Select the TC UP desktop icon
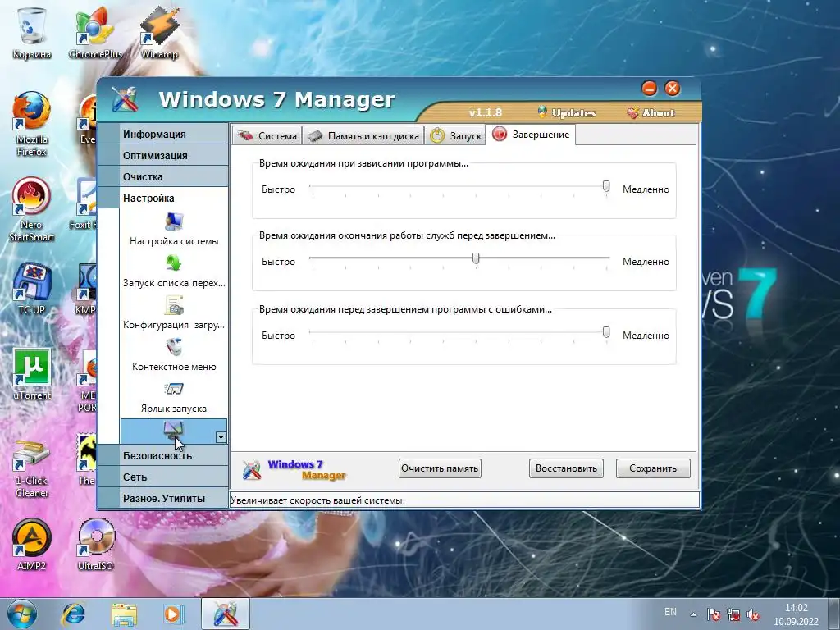840x630 pixels. (x=32, y=289)
